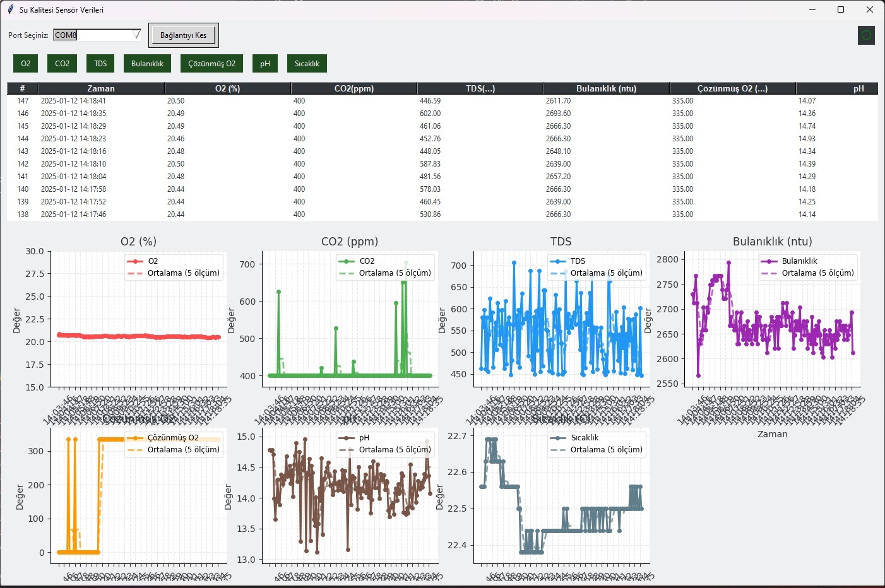Select the TDS filter button

[x=100, y=63]
